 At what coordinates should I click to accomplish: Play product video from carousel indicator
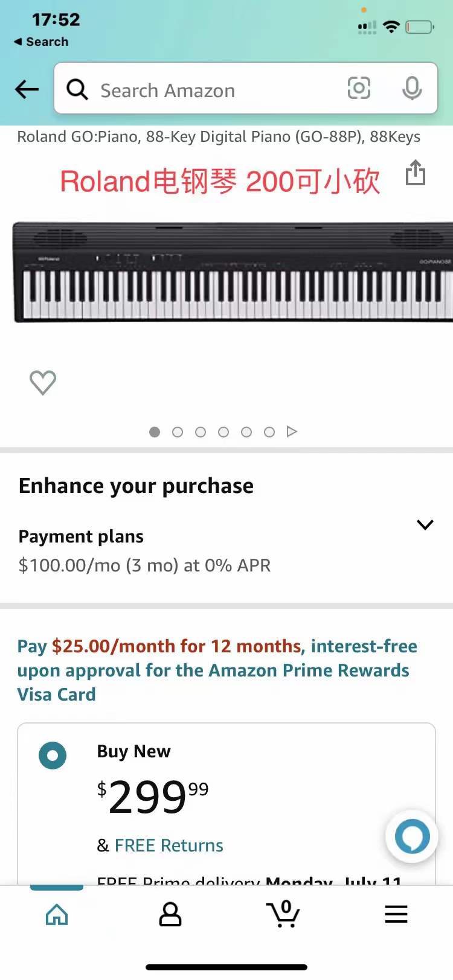click(292, 431)
